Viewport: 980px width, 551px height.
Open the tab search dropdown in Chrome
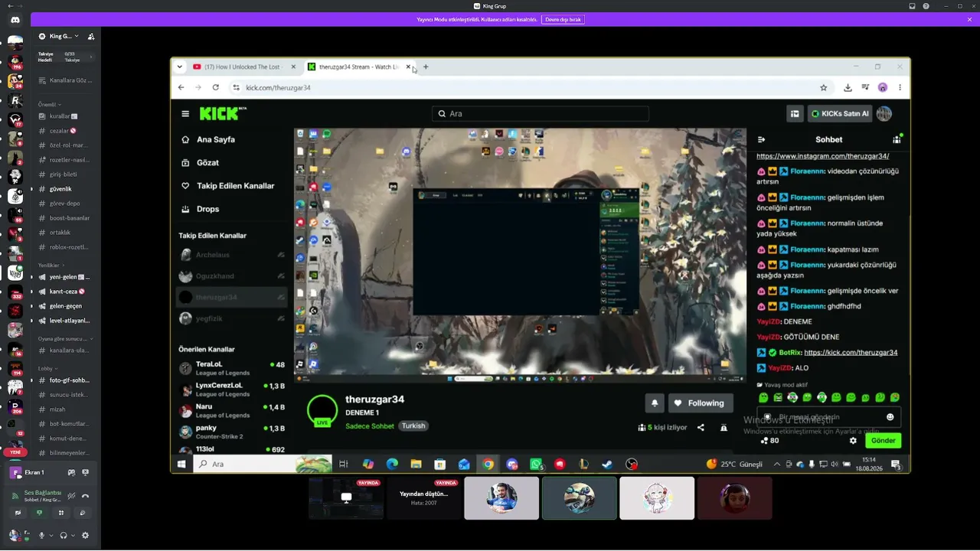(180, 67)
